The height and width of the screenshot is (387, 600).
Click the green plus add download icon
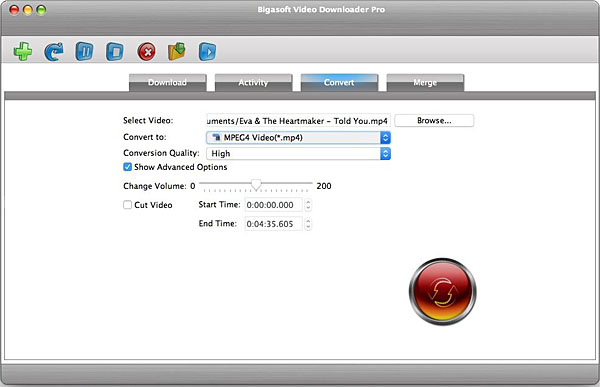click(23, 51)
